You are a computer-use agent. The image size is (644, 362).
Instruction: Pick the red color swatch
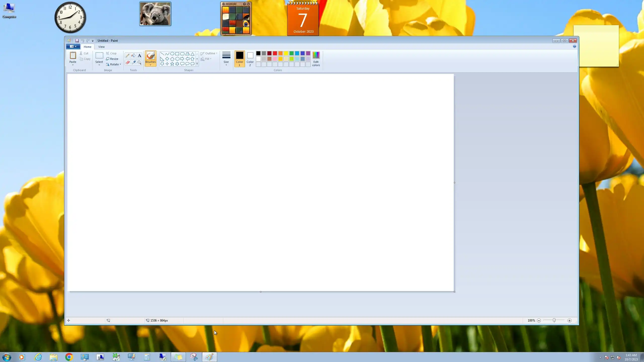[275, 53]
